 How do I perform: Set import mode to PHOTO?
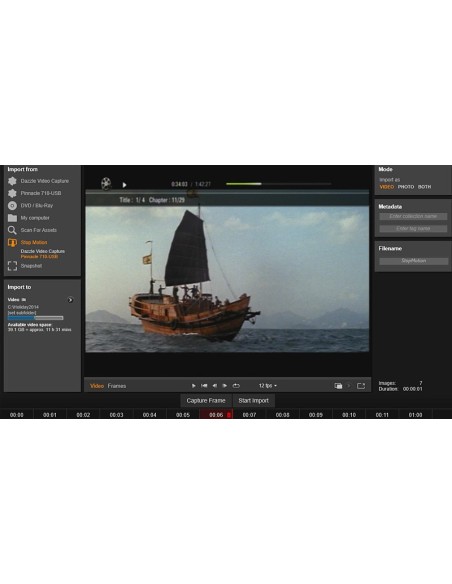[405, 187]
